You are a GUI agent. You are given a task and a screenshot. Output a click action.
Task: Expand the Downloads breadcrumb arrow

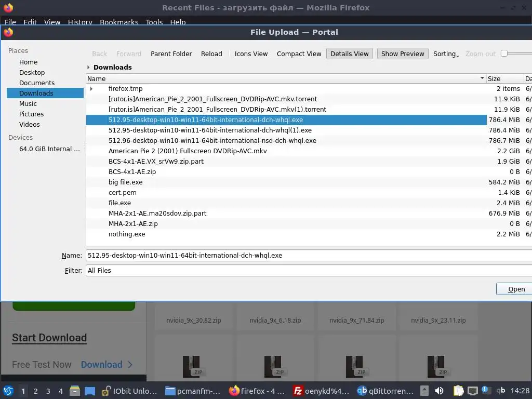click(88, 67)
